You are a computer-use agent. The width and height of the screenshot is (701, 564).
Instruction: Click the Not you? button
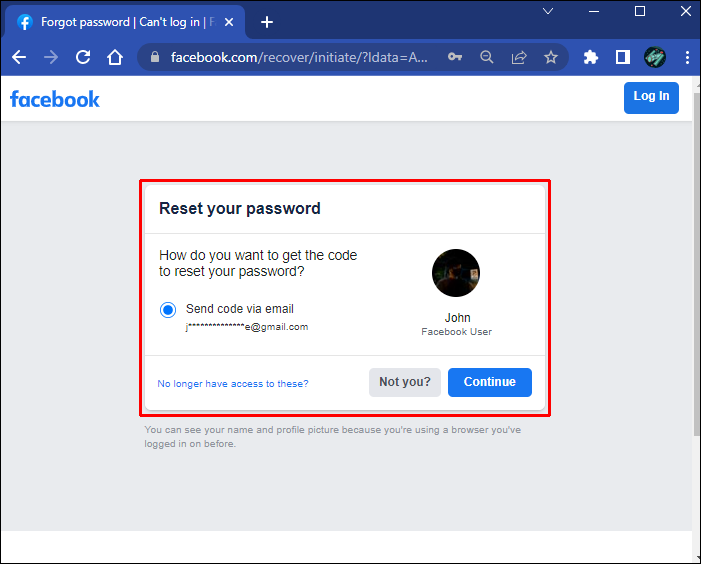click(x=405, y=382)
